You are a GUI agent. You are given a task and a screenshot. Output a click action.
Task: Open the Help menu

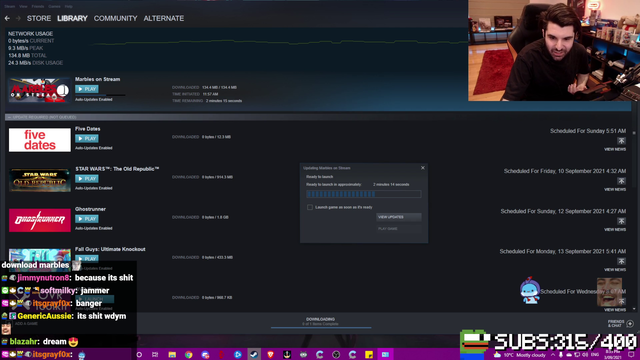69,7
